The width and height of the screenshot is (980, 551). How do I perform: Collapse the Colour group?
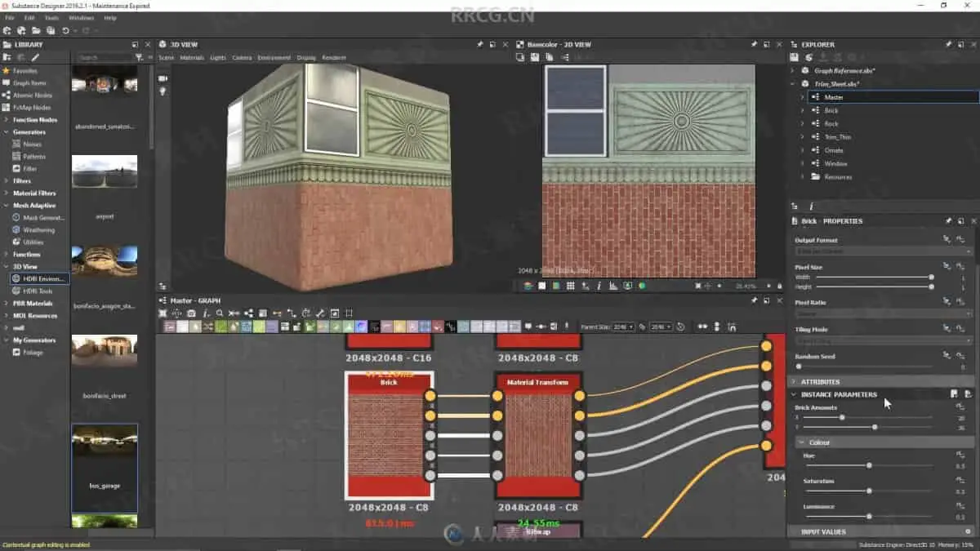pos(802,442)
